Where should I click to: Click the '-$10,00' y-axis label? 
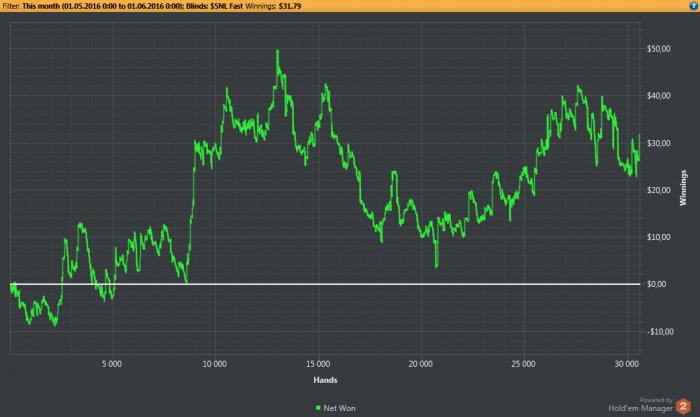coord(660,332)
